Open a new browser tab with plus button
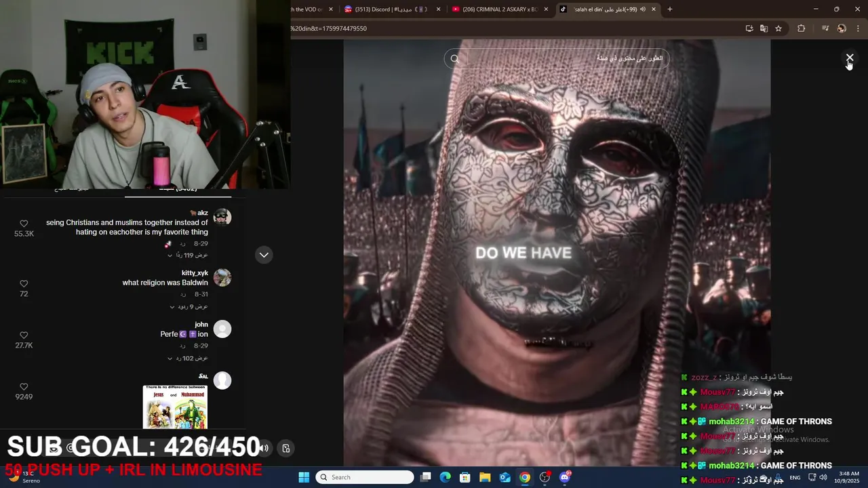 [670, 9]
